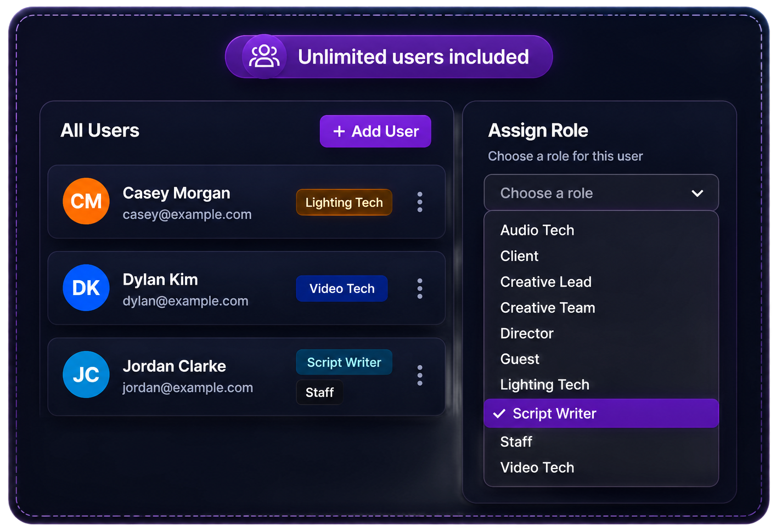Click the JC avatar for Jordan Clarke
Image resolution: width=776 pixels, height=532 pixels.
click(86, 375)
